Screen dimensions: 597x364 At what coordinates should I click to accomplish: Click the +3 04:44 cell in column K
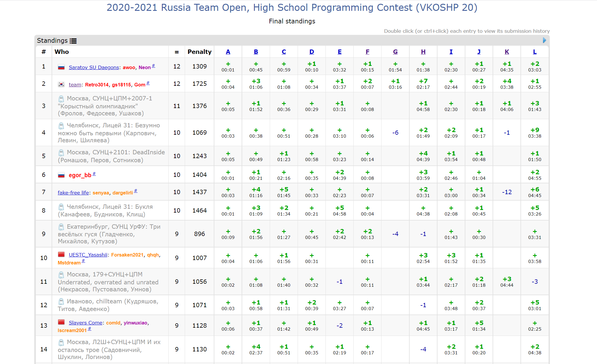507,282
